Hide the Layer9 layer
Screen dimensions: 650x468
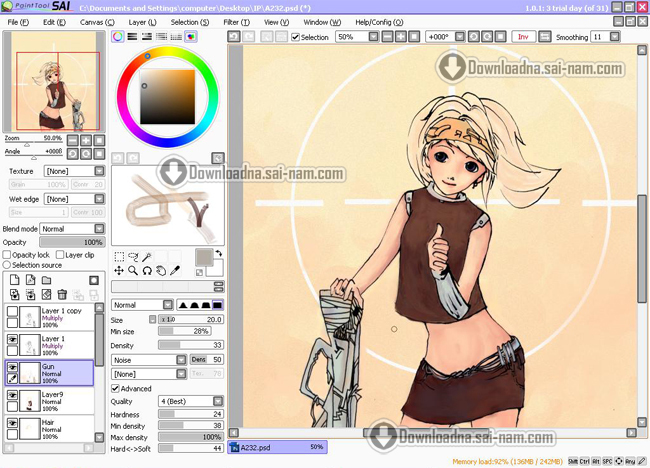pyautogui.click(x=12, y=395)
